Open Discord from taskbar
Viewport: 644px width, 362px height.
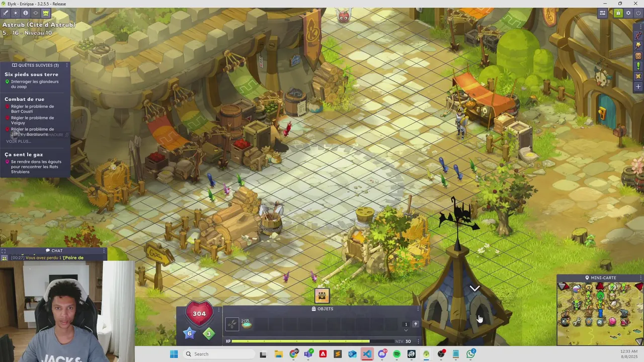tap(382, 354)
